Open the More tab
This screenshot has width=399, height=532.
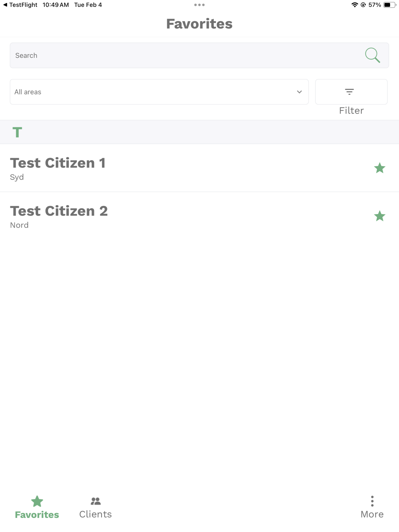(x=372, y=508)
